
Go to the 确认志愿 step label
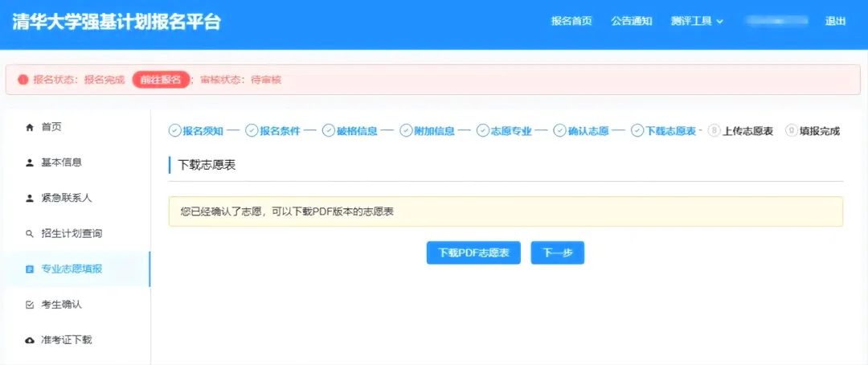(x=588, y=131)
